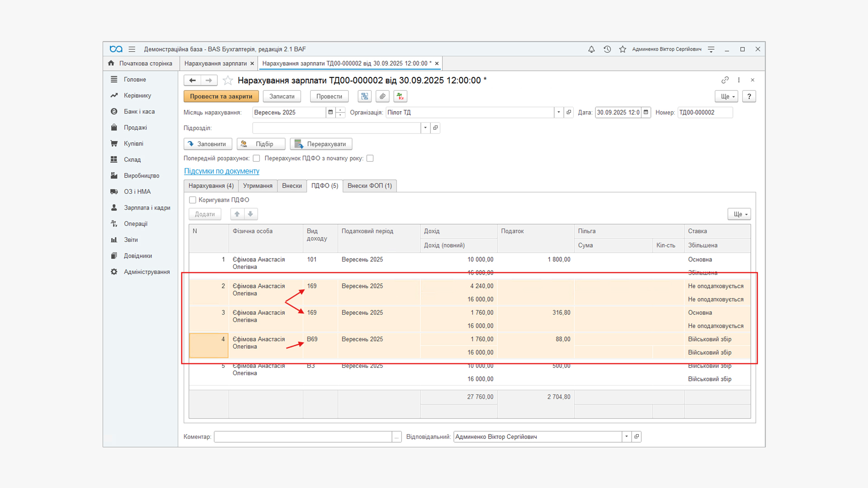868x488 pixels.
Task: Expand the Відповідальний dropdown
Action: coord(627,436)
